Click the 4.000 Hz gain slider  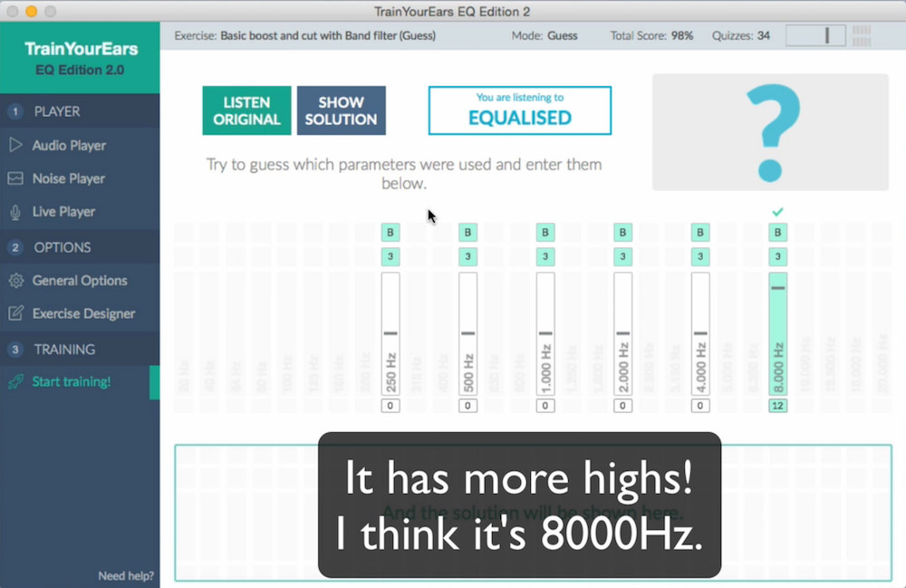[x=699, y=333]
